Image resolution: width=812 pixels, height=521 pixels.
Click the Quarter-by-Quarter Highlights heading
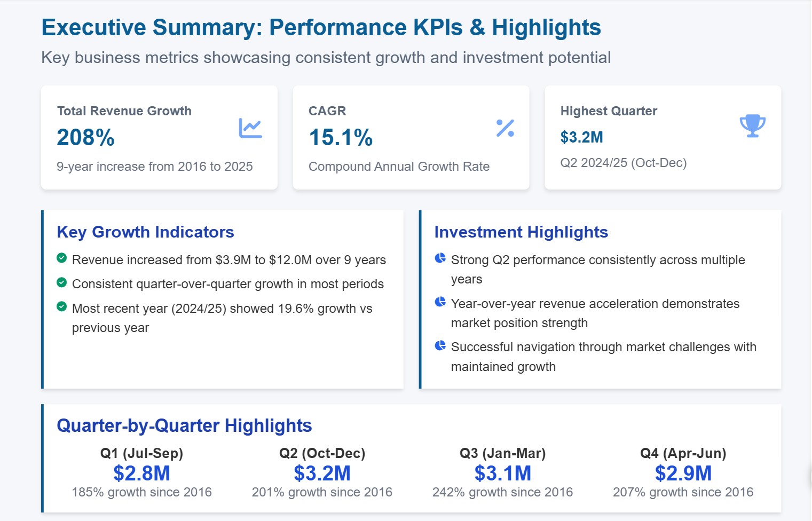pyautogui.click(x=184, y=425)
